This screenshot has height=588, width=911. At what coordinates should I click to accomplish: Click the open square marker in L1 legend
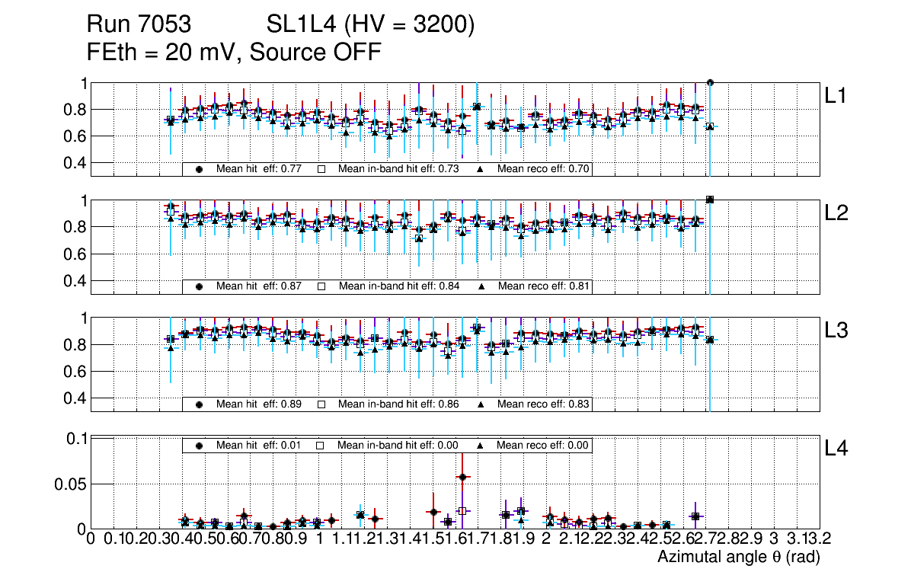321,169
